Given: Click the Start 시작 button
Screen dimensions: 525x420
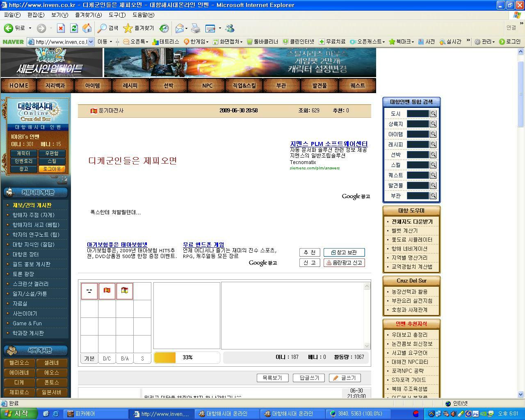Looking at the screenshot, I should tap(18, 413).
